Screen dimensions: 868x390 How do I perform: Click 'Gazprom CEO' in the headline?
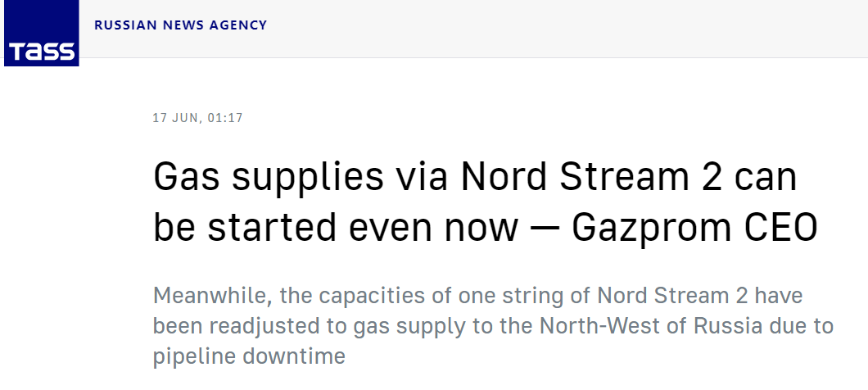click(694, 229)
